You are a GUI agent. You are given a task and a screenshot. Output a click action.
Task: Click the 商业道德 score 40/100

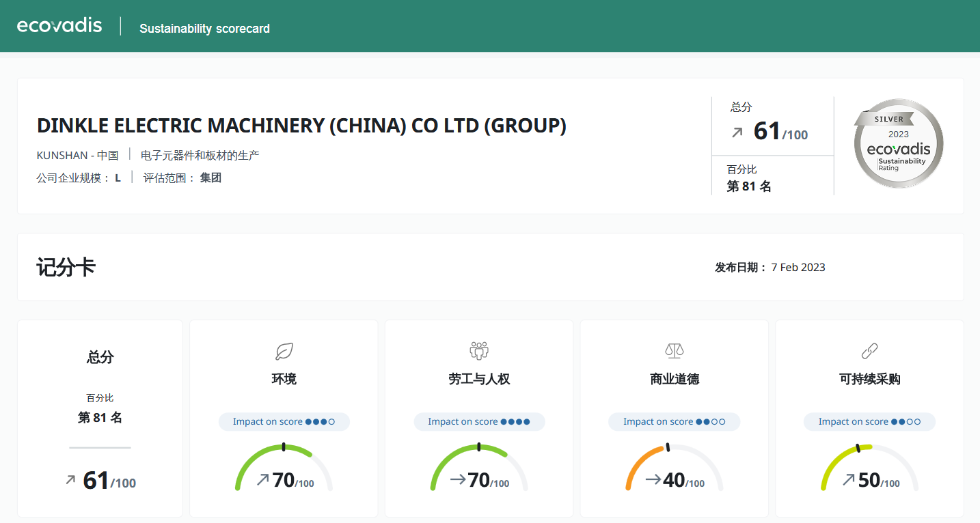[684, 481]
